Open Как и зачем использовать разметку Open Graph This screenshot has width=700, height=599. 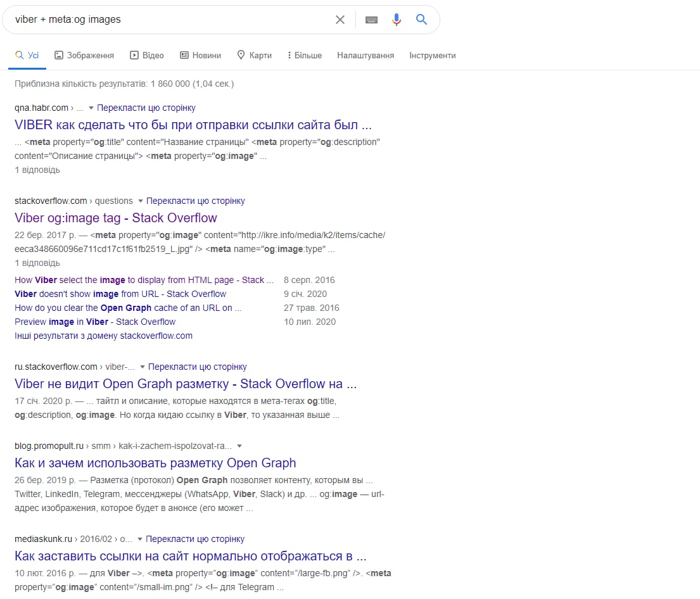tap(155, 463)
